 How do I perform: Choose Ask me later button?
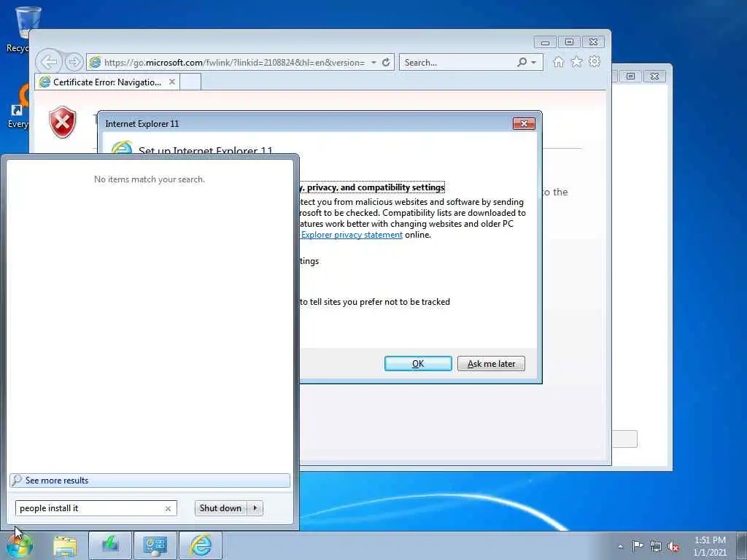tap(491, 364)
